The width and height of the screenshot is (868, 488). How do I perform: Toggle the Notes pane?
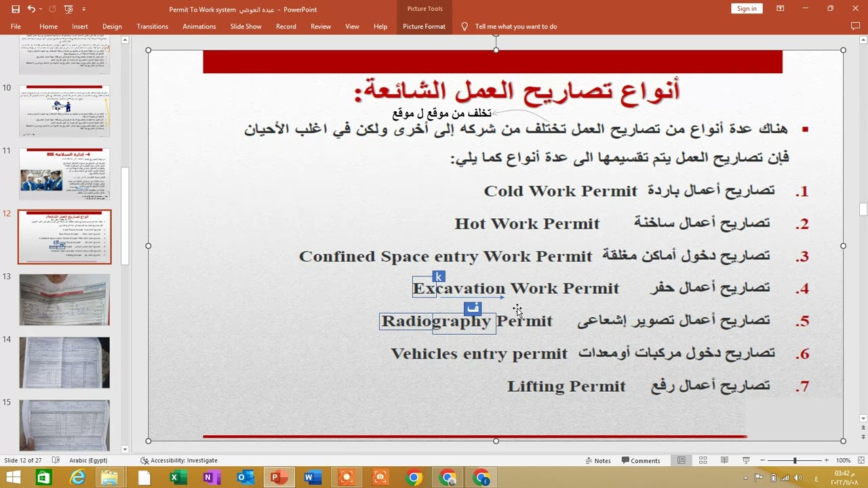[x=597, y=460]
